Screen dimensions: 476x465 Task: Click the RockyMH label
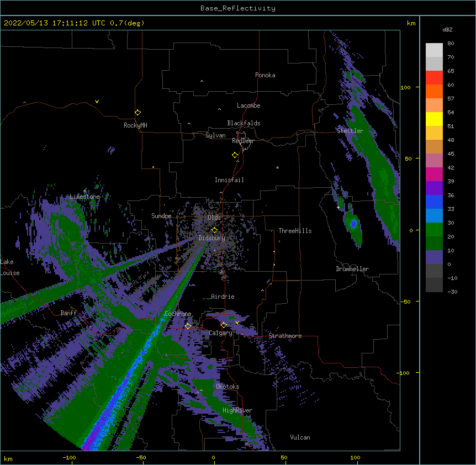[x=135, y=125]
